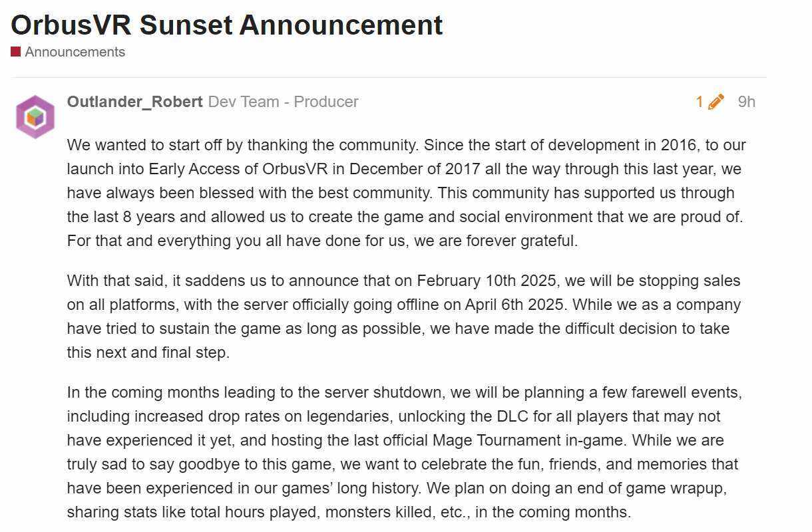
Task: Click Outlander_Robert's hexagon avatar icon
Action: pyautogui.click(x=35, y=117)
